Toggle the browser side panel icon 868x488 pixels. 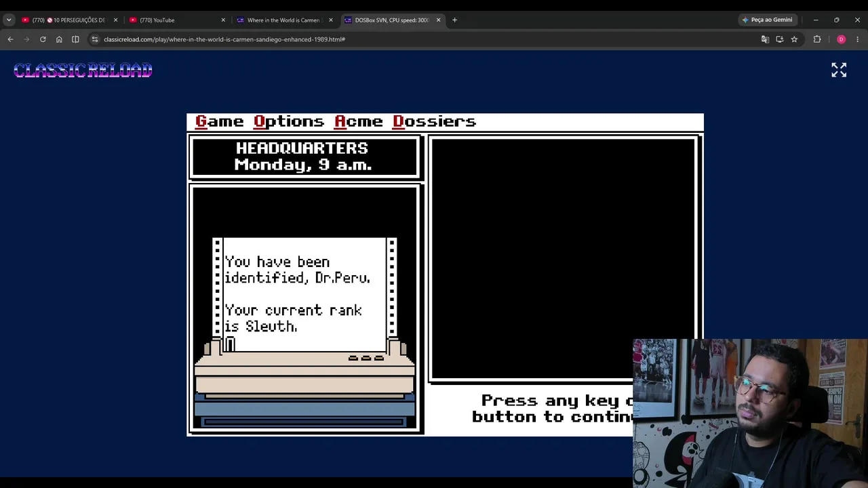point(75,39)
